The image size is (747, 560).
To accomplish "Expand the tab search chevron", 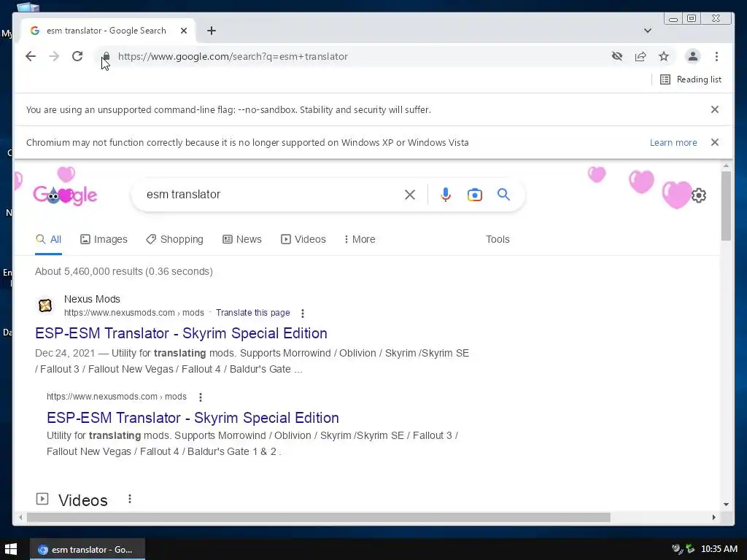I will coord(648,31).
